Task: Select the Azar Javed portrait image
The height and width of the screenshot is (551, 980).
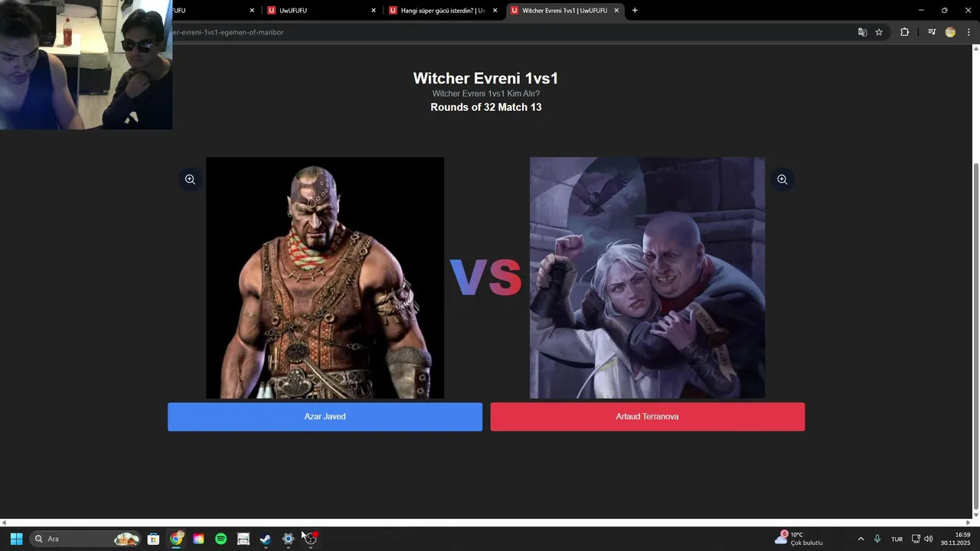Action: point(325,278)
